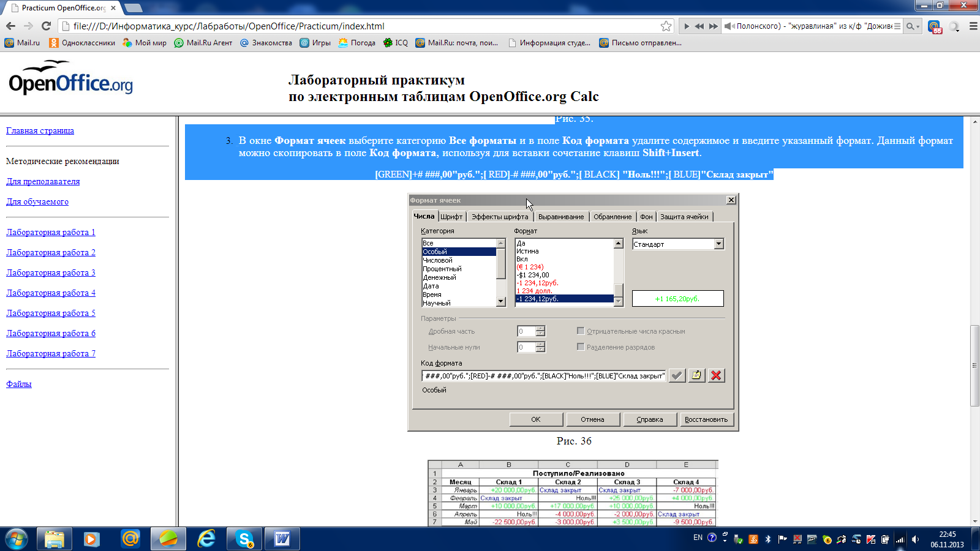Image resolution: width=980 pixels, height=551 pixels.
Task: Open Windows Explorer from the taskbar
Action: (55, 539)
